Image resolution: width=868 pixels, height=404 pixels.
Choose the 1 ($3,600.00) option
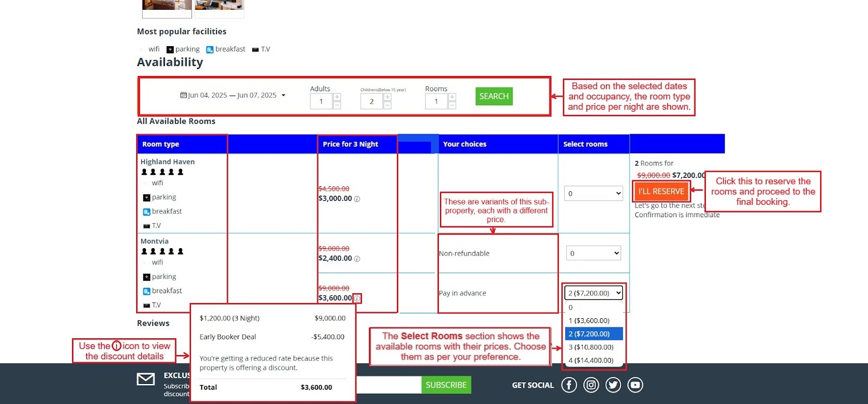593,321
